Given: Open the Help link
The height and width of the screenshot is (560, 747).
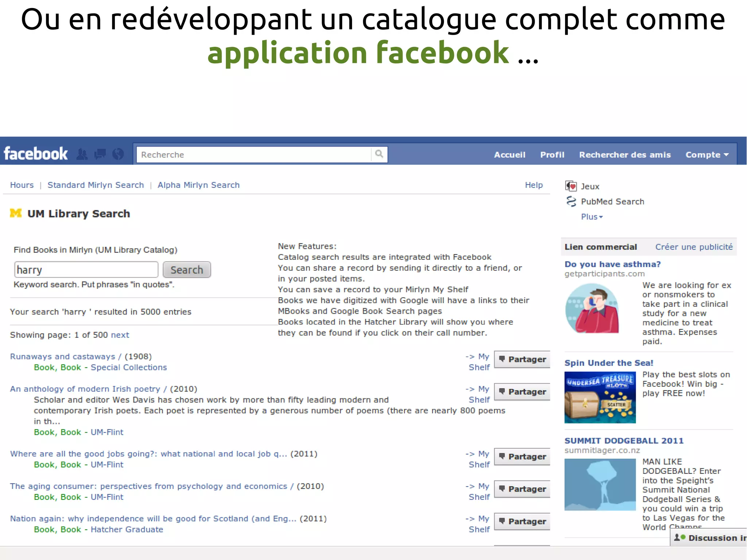Looking at the screenshot, I should tap(534, 185).
